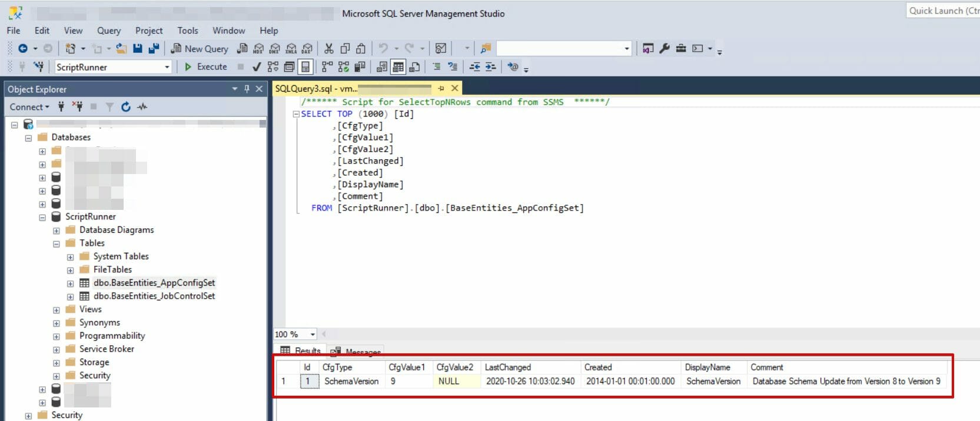This screenshot has width=980, height=421.
Task: Click the XMLA query icon
Action: [x=291, y=49]
